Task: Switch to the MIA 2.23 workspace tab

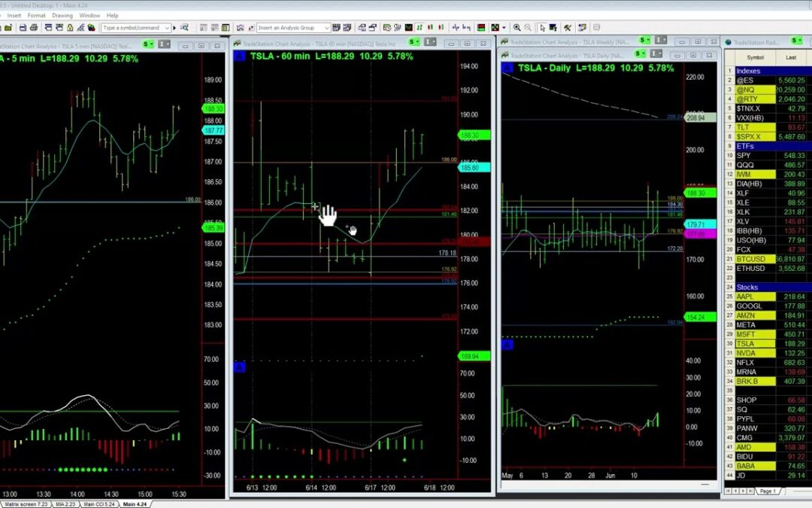Action: pos(65,503)
